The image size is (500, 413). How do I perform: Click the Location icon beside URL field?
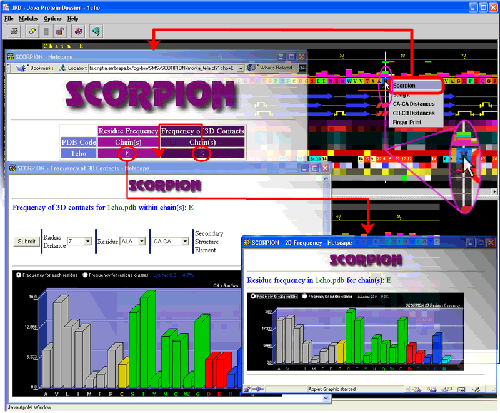coord(63,68)
